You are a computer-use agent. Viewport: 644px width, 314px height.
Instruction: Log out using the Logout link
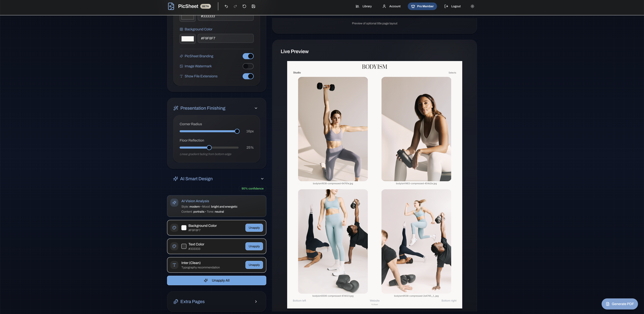(452, 6)
